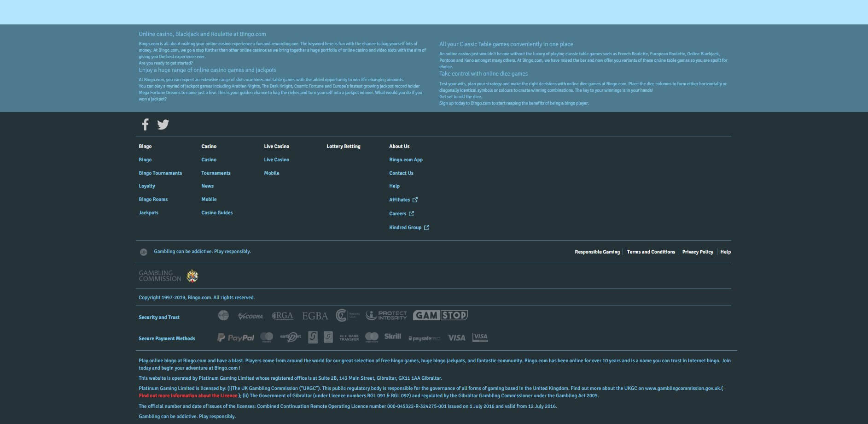Viewport: 868px width, 424px height.
Task: Click the Protect Integrity logo
Action: [x=386, y=315]
